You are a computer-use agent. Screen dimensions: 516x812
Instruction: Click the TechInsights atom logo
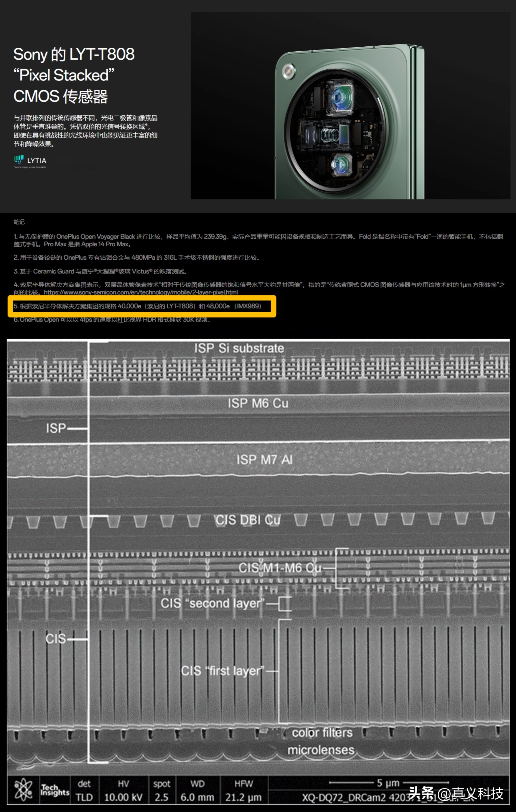pos(23,790)
